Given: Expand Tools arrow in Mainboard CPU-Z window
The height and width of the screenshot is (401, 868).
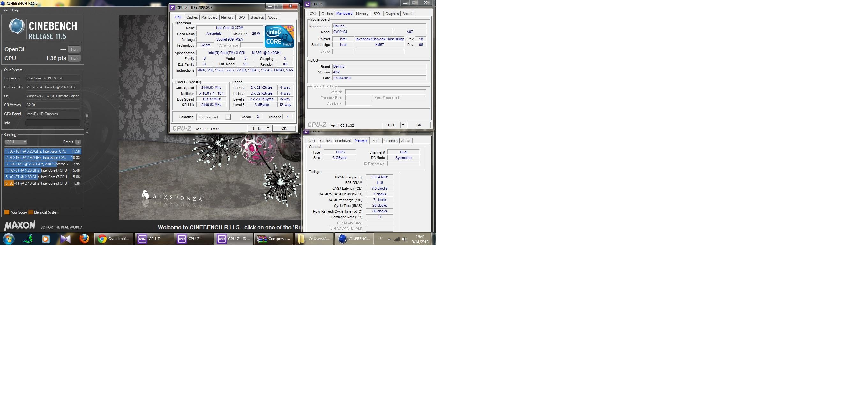Looking at the screenshot, I should tap(403, 125).
